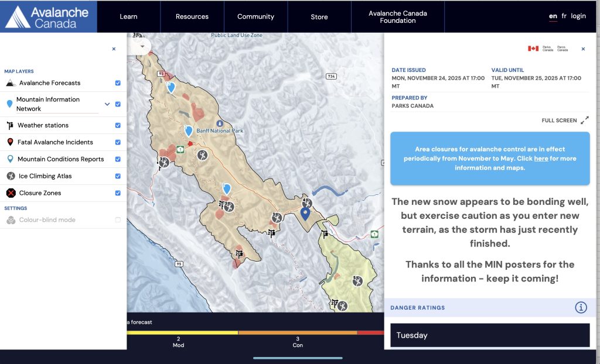The image size is (600, 364).
Task: Click the orange Considerable danger scale segment
Action: (x=297, y=333)
